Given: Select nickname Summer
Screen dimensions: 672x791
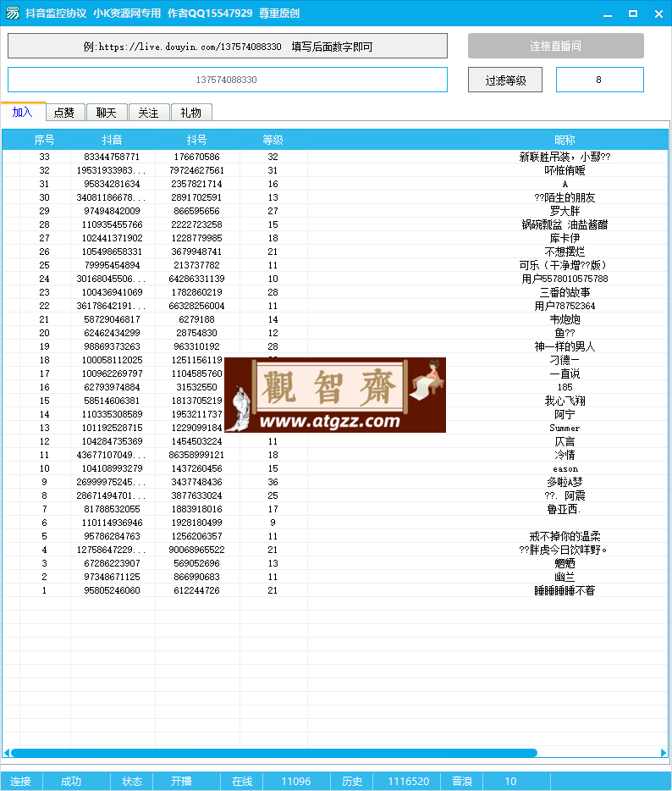Looking at the screenshot, I should (x=565, y=428).
